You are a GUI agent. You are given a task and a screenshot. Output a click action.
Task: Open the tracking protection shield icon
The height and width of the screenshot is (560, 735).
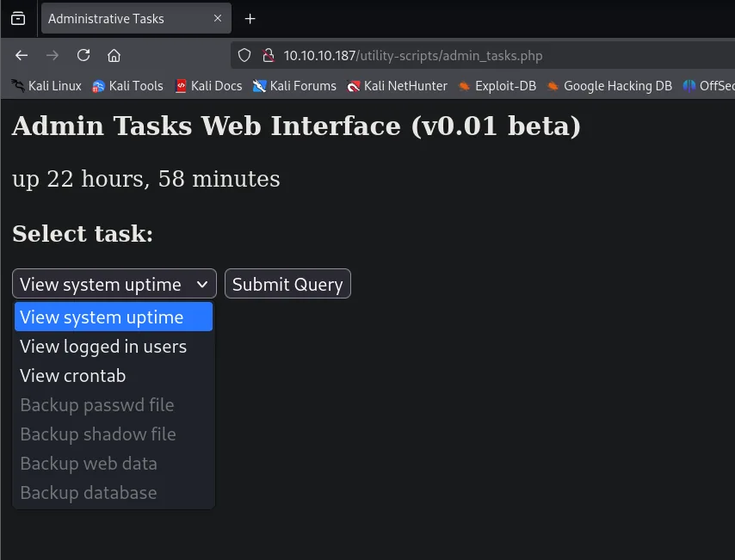[x=244, y=55]
